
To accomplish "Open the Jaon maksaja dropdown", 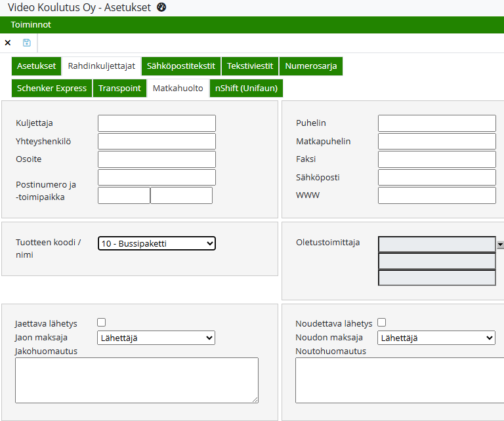I will pyautogui.click(x=156, y=338).
